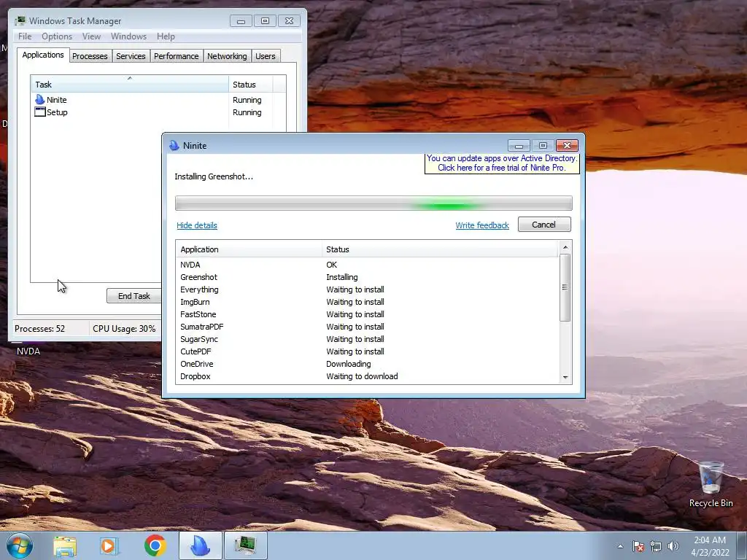Click the scroll down arrow in Ninite list
This screenshot has width=747, height=560.
pyautogui.click(x=565, y=378)
